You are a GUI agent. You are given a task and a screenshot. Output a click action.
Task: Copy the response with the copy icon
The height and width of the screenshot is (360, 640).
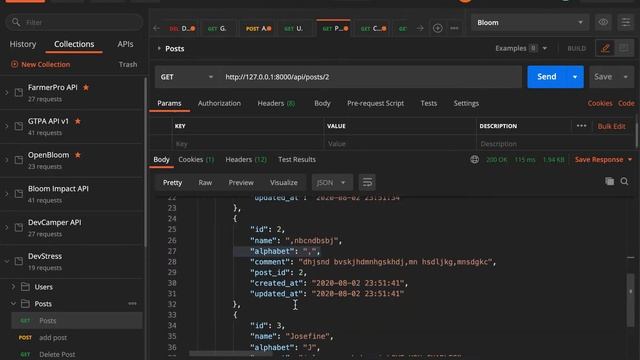(x=609, y=182)
